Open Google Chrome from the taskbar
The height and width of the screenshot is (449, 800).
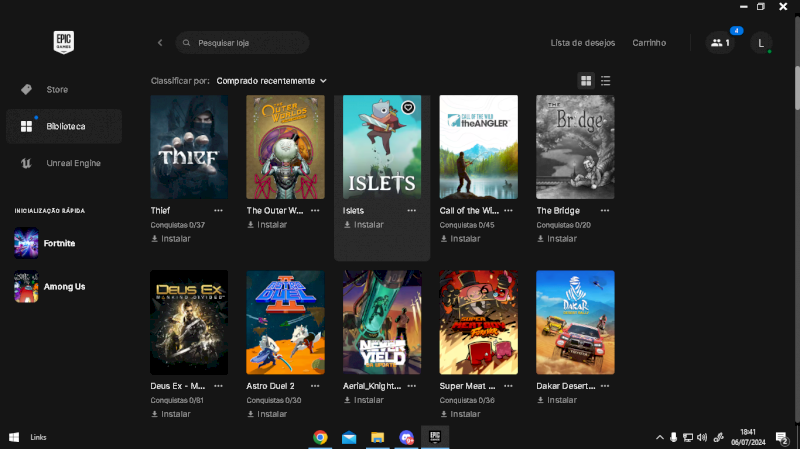coord(320,437)
